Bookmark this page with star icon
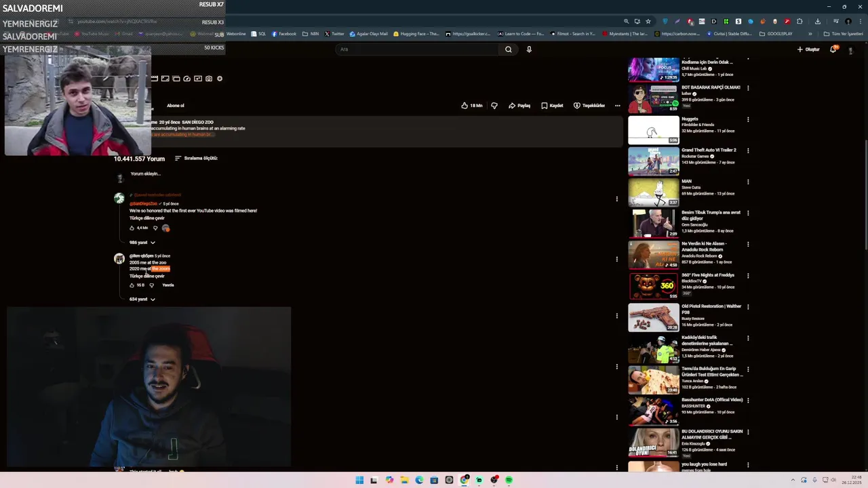Screen dimensions: 868x488 tap(648, 21)
